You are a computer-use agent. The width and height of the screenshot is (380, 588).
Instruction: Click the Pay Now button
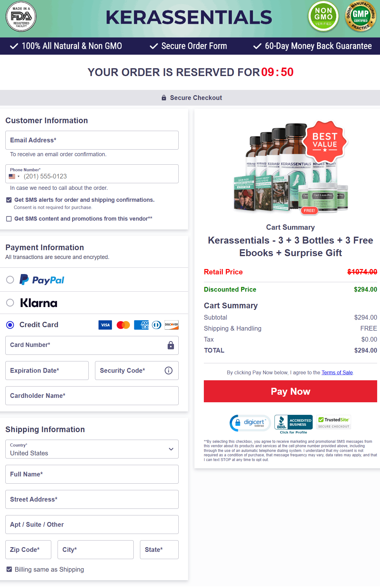click(290, 391)
